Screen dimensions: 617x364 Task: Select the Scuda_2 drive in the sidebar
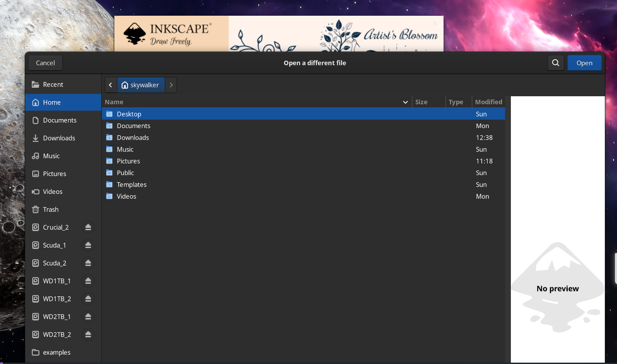click(x=54, y=263)
